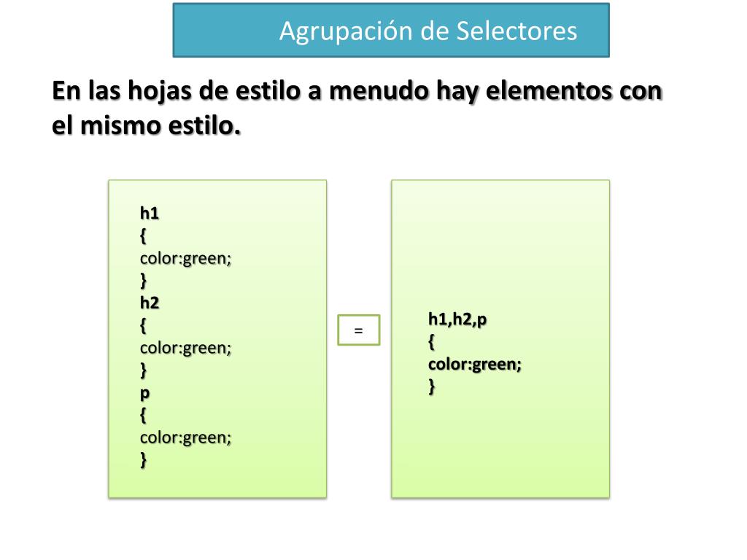
Task: Click the equals sign box
Action: 358,330
